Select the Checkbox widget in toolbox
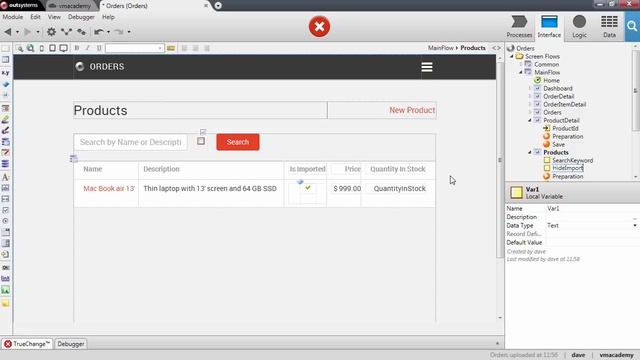Image resolution: width=640 pixels, height=360 pixels. click(5, 210)
